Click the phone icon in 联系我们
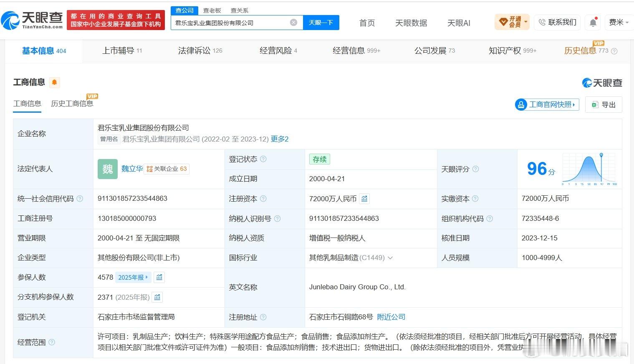 [x=542, y=22]
